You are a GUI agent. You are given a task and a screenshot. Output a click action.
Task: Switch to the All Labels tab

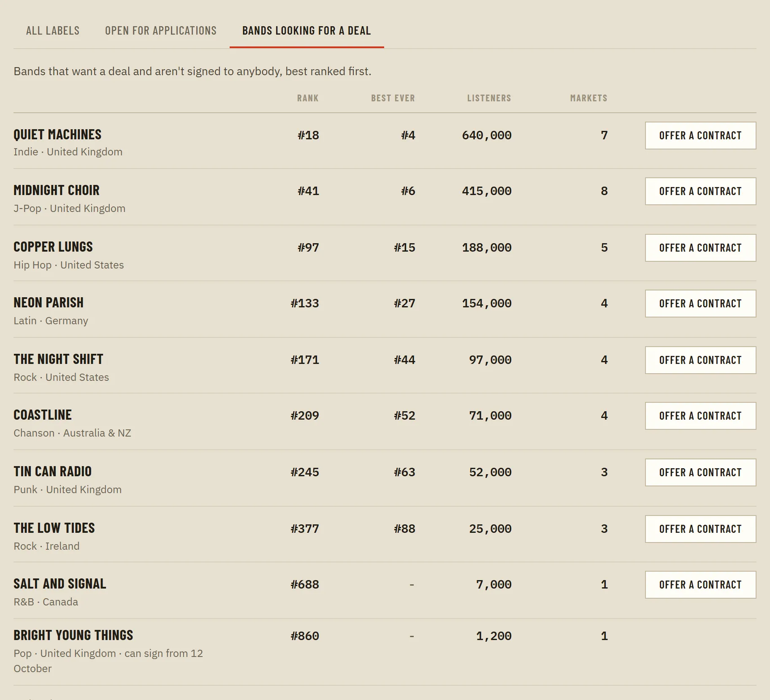(x=53, y=31)
